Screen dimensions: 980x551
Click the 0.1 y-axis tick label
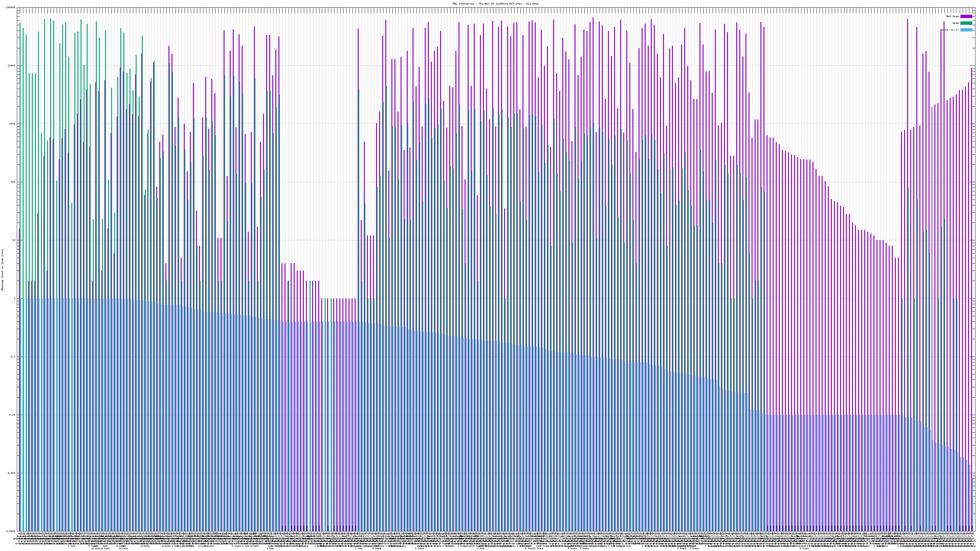pos(13,357)
